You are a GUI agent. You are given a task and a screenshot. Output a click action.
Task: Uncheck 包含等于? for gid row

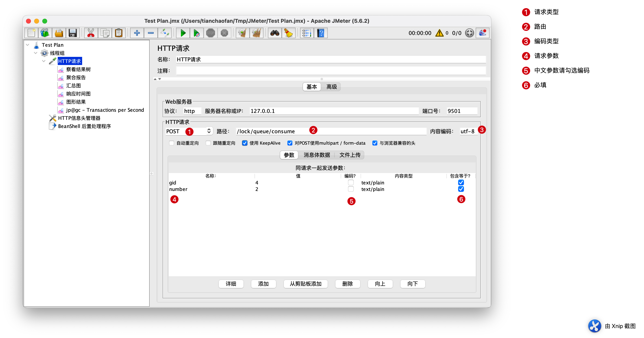461,183
